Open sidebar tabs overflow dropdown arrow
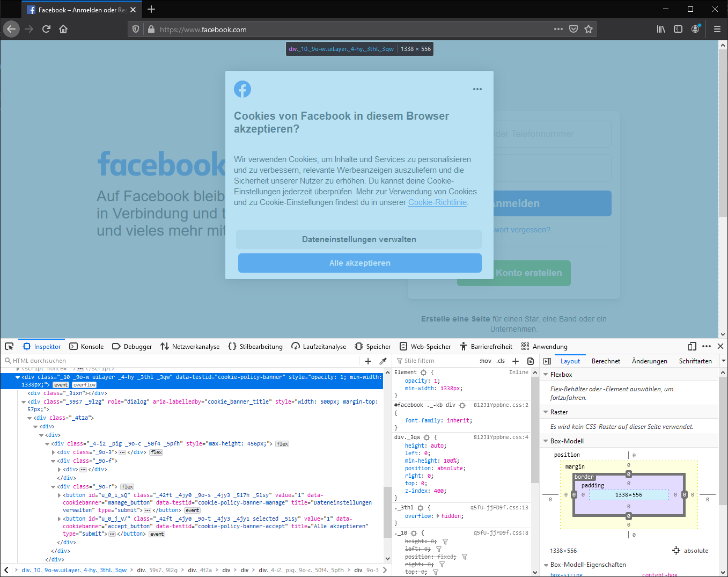728x577 pixels. click(x=723, y=361)
